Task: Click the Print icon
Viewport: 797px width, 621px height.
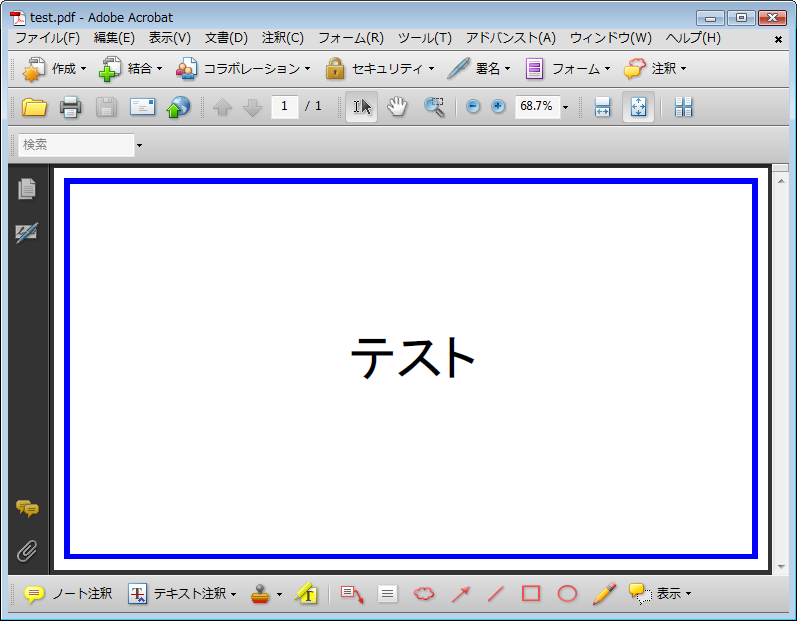Action: click(x=70, y=107)
